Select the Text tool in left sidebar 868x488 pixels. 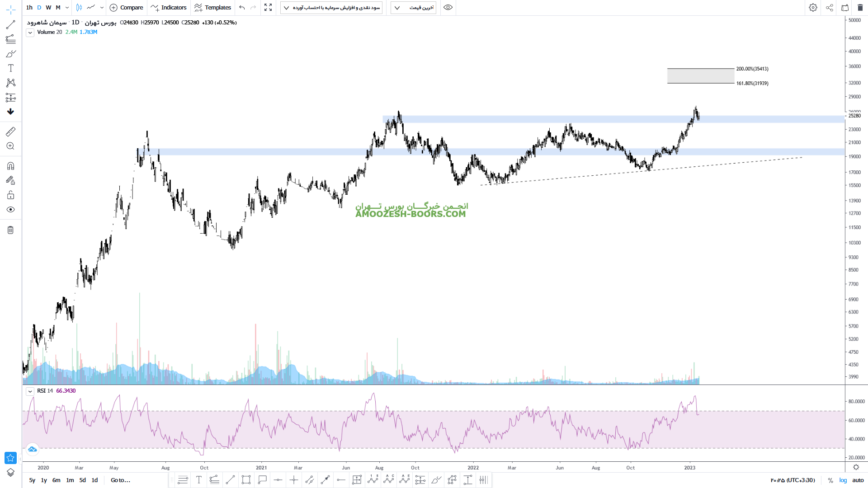[10, 68]
